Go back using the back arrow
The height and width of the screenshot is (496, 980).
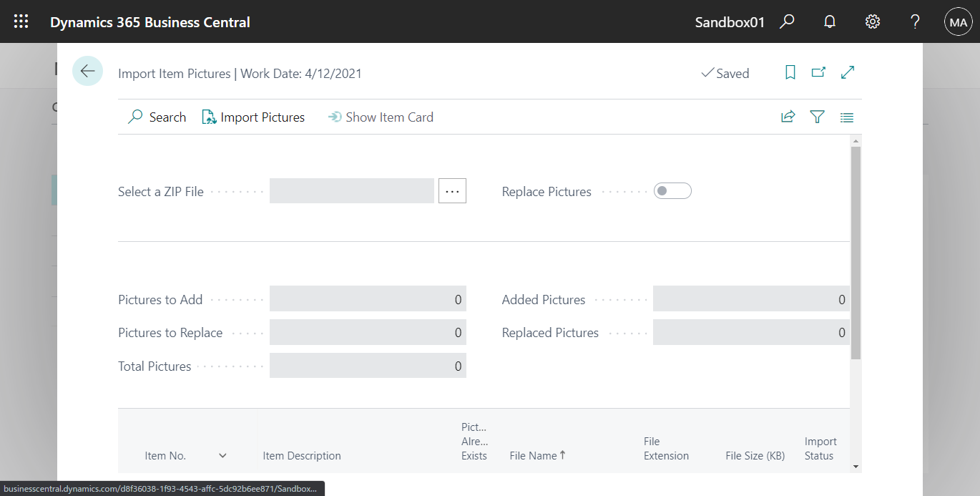click(87, 71)
